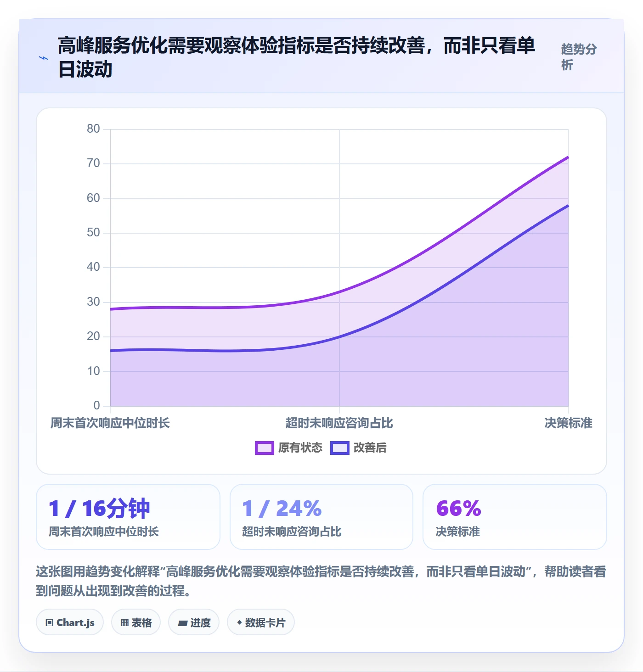Click the y-axis value 0

click(96, 406)
